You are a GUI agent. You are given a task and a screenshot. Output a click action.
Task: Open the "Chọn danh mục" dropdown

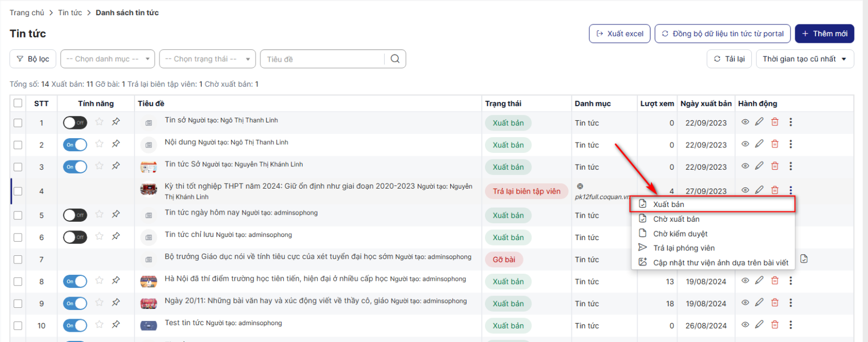pos(107,59)
